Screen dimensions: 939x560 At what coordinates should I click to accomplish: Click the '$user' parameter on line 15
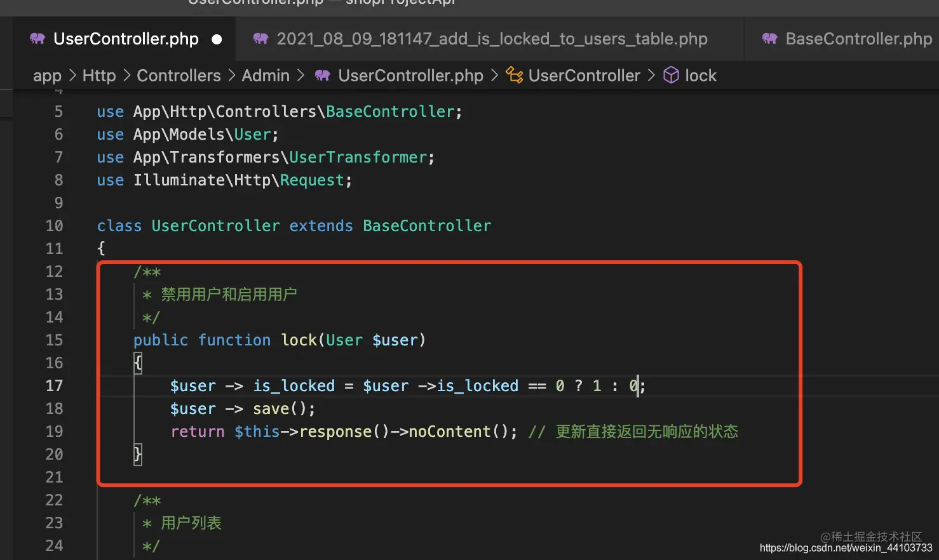[x=395, y=340]
